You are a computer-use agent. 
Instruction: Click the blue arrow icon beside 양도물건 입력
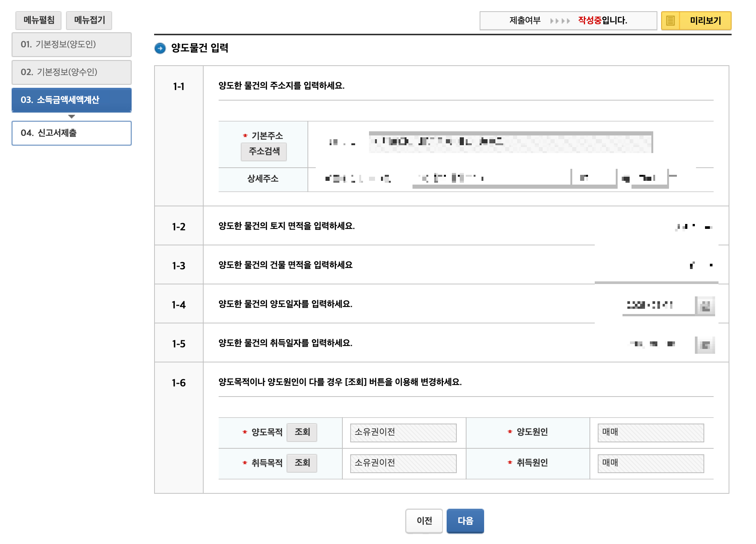click(160, 48)
